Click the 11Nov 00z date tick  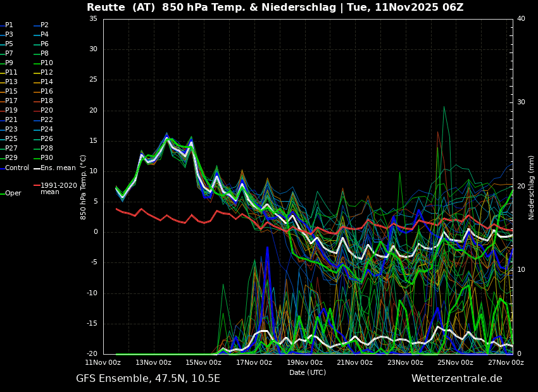(103, 362)
